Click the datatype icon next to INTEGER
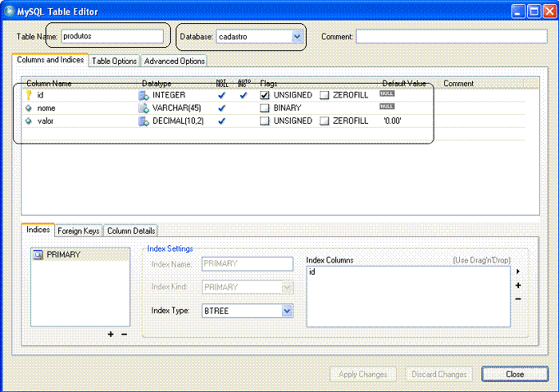This screenshot has height=392, width=559. click(x=144, y=95)
